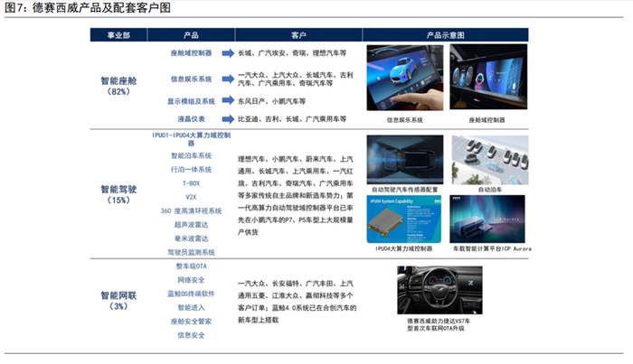Select the 蓝鲸OS终端软件 product entry

(x=191, y=294)
